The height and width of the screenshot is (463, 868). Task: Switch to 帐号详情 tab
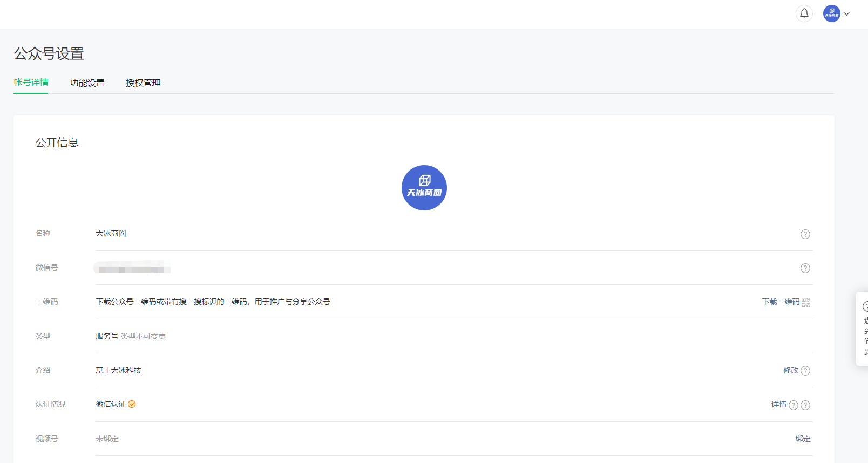pyautogui.click(x=31, y=83)
